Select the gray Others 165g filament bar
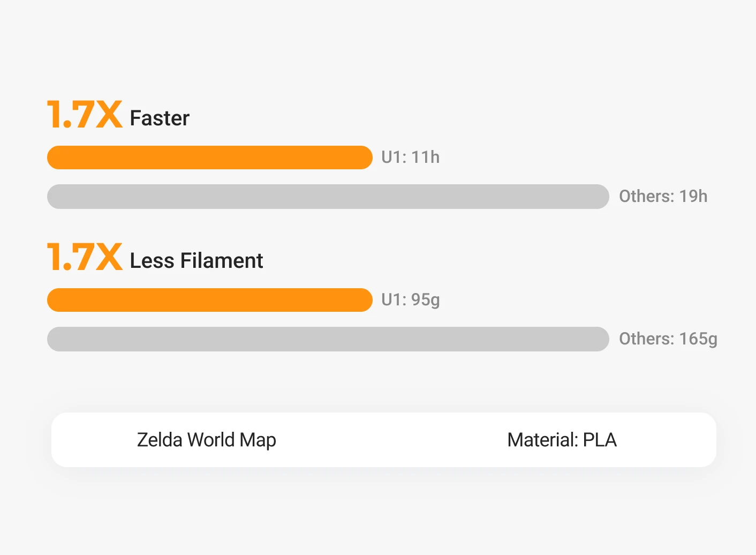This screenshot has width=756, height=555. pyautogui.click(x=328, y=339)
